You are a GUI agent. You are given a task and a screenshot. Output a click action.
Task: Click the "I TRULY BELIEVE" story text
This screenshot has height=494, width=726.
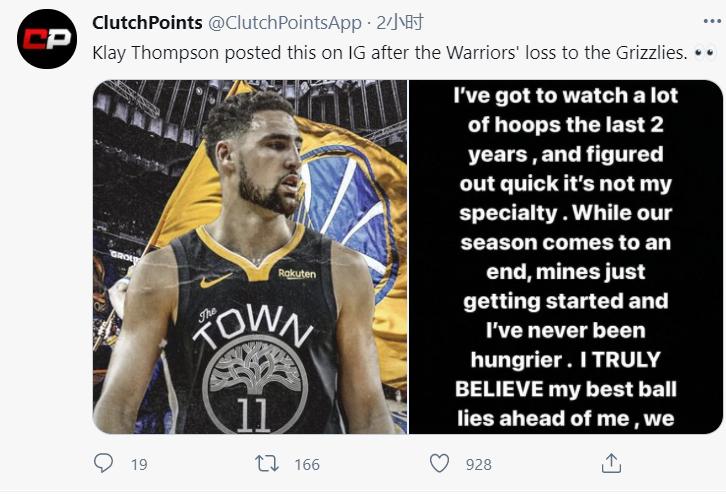pyautogui.click(x=567, y=372)
